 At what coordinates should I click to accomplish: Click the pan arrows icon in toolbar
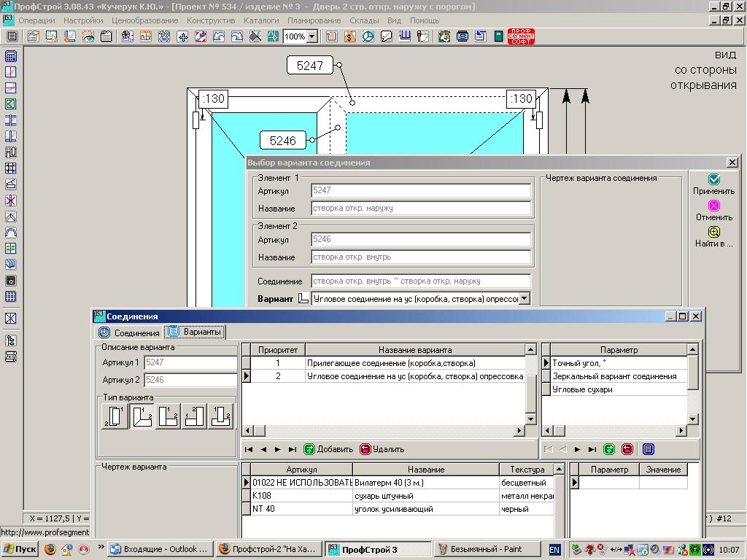tap(183, 36)
